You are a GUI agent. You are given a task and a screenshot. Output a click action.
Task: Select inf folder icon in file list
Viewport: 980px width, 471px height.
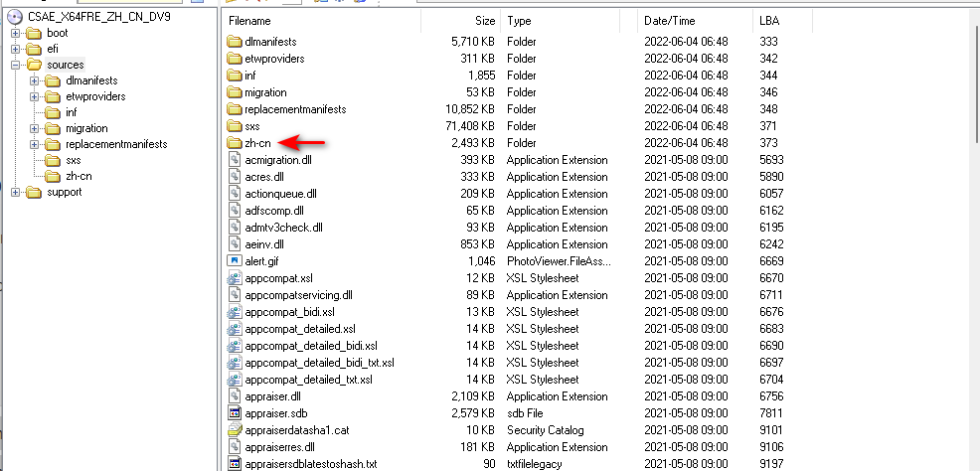[235, 76]
